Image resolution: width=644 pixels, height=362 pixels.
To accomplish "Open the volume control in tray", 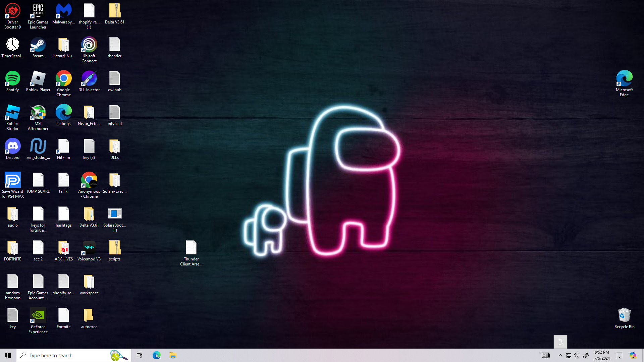I will [x=576, y=355].
